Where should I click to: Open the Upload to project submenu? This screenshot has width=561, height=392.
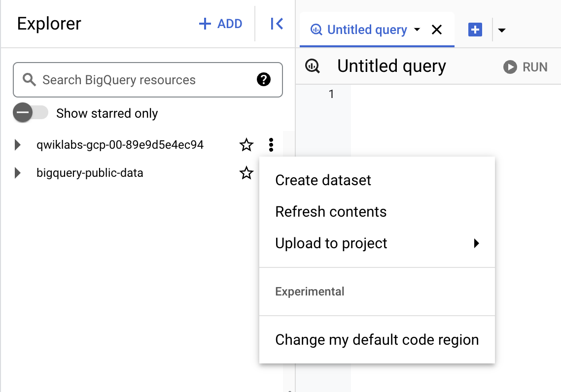pos(377,243)
